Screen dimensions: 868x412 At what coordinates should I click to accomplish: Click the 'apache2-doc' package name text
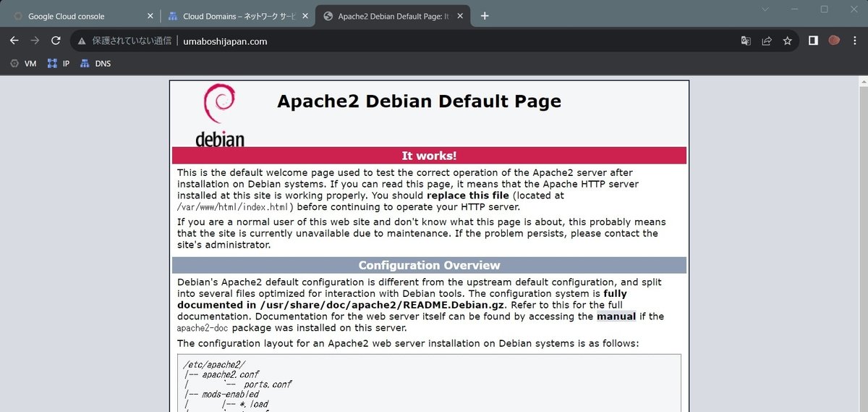point(203,328)
